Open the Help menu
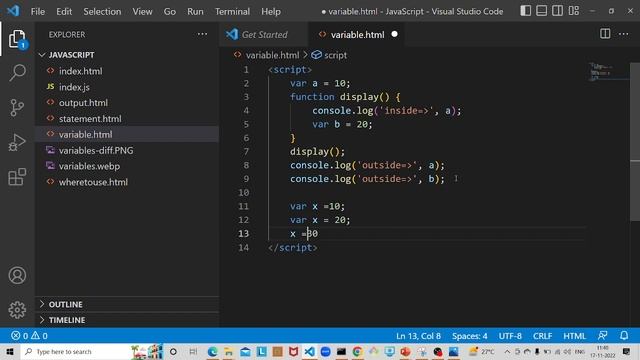 271,11
